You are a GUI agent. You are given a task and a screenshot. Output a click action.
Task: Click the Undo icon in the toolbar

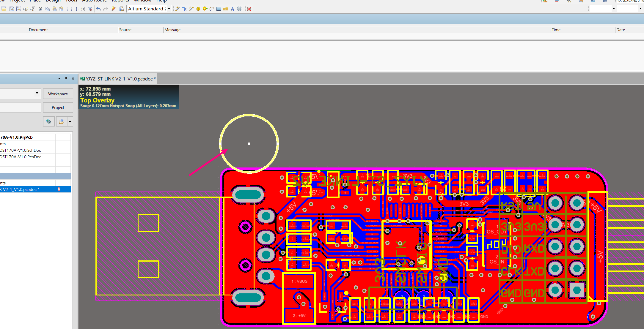(x=97, y=9)
